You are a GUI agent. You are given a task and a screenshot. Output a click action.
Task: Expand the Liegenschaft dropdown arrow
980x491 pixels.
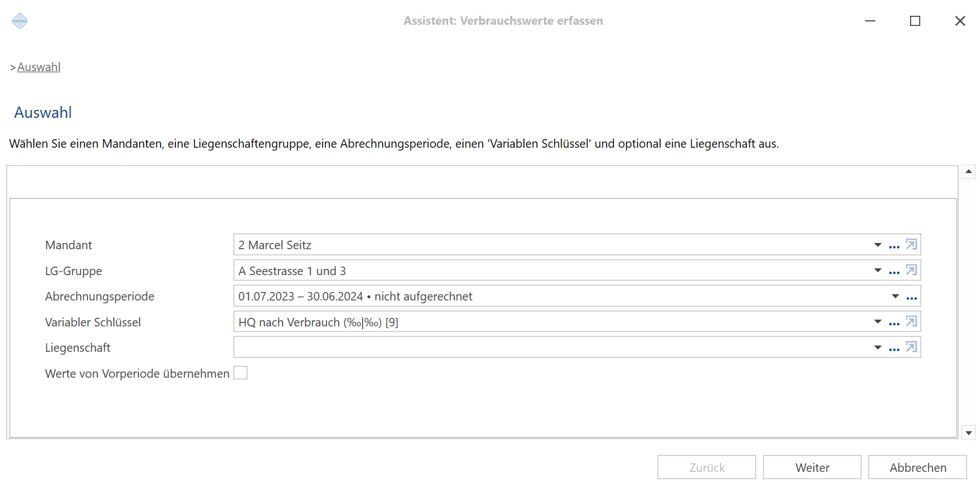click(878, 347)
